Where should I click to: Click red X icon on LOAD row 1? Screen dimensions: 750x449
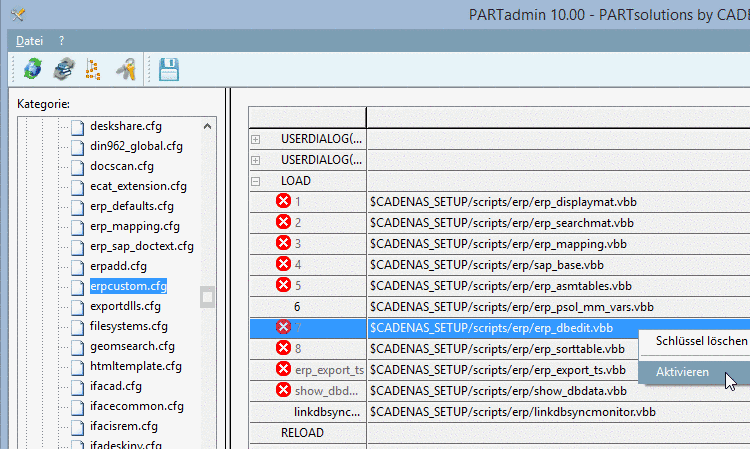pos(283,201)
